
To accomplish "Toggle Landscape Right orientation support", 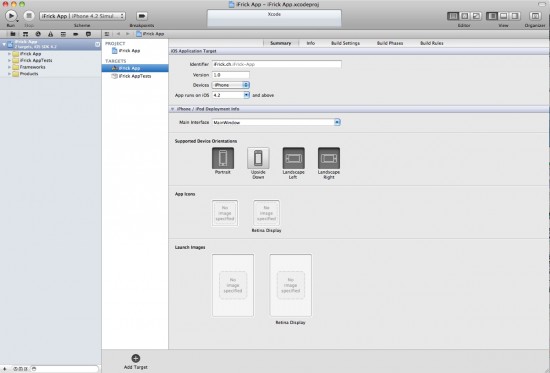I will click(329, 158).
